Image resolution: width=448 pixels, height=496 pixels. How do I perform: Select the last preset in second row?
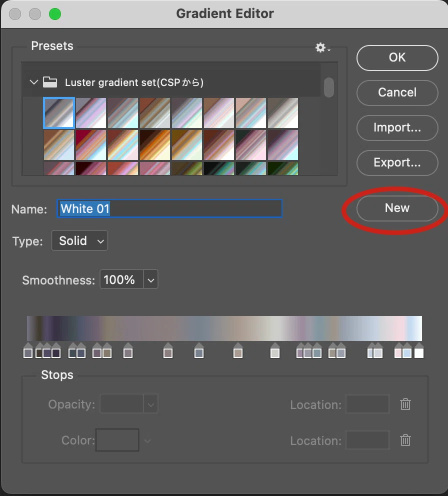coord(283,145)
